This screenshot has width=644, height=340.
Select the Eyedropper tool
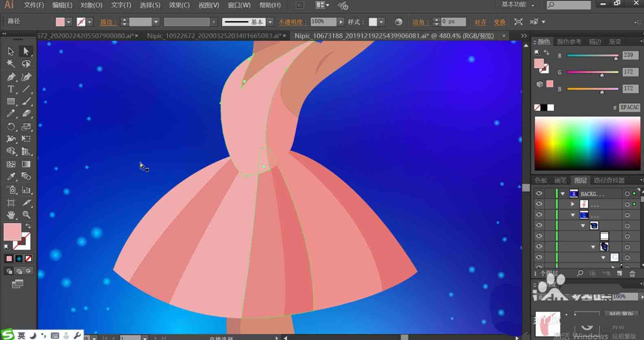[x=11, y=177]
